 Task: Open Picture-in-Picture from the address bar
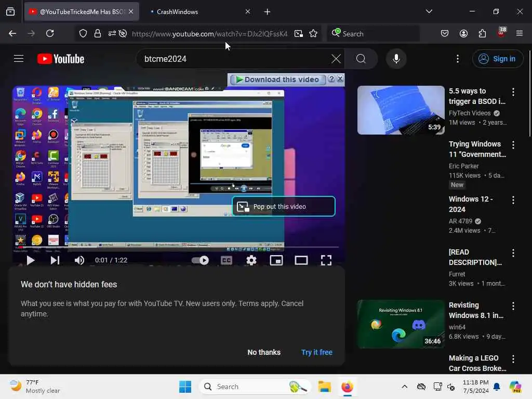(x=299, y=33)
